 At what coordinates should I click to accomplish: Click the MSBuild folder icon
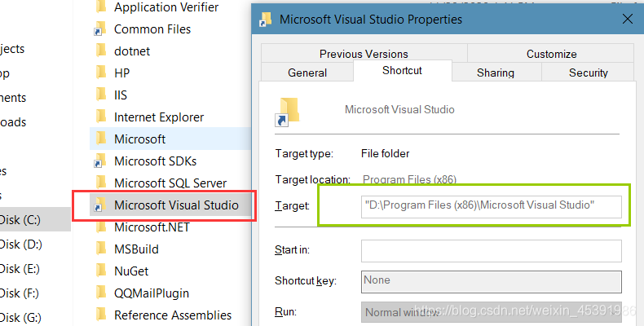tap(100, 249)
